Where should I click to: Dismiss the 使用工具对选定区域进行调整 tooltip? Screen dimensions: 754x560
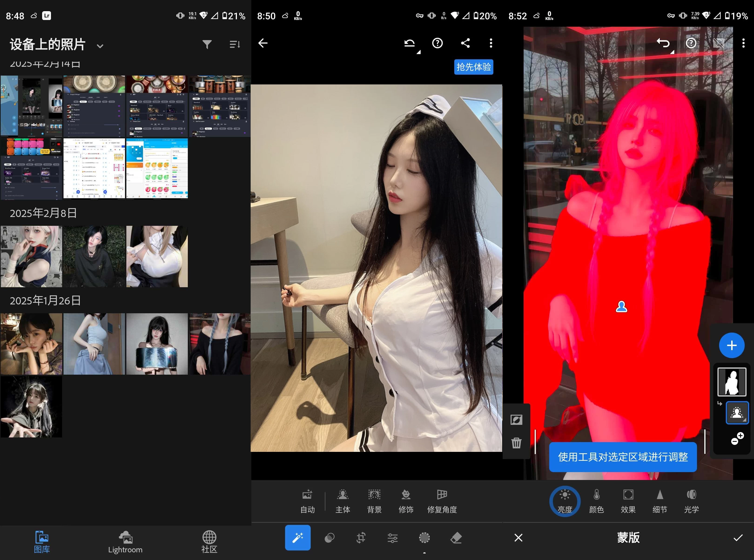click(x=623, y=457)
